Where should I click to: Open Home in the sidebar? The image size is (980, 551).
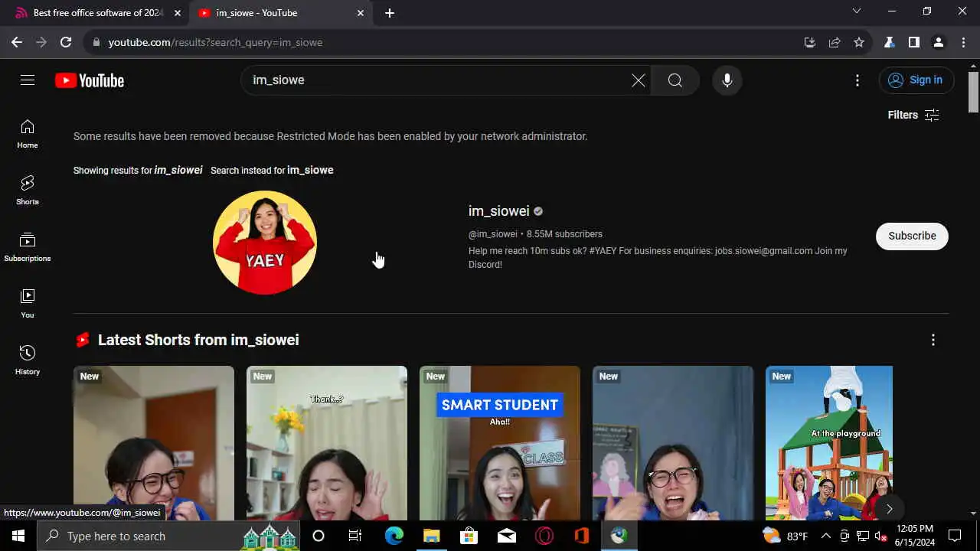(x=28, y=134)
